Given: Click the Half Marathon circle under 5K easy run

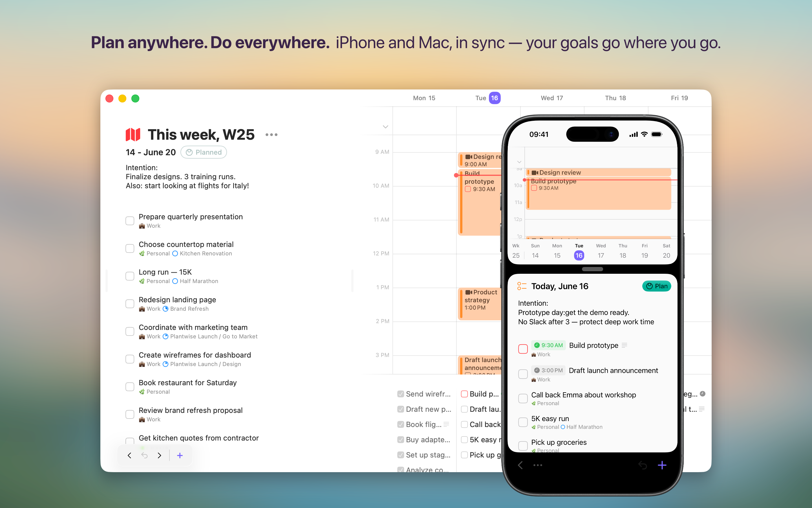Looking at the screenshot, I should coord(563,427).
